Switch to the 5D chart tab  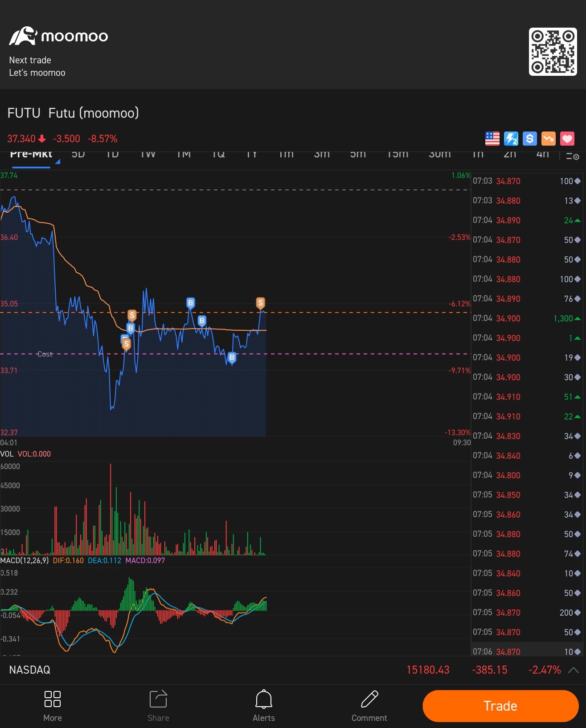(x=78, y=154)
